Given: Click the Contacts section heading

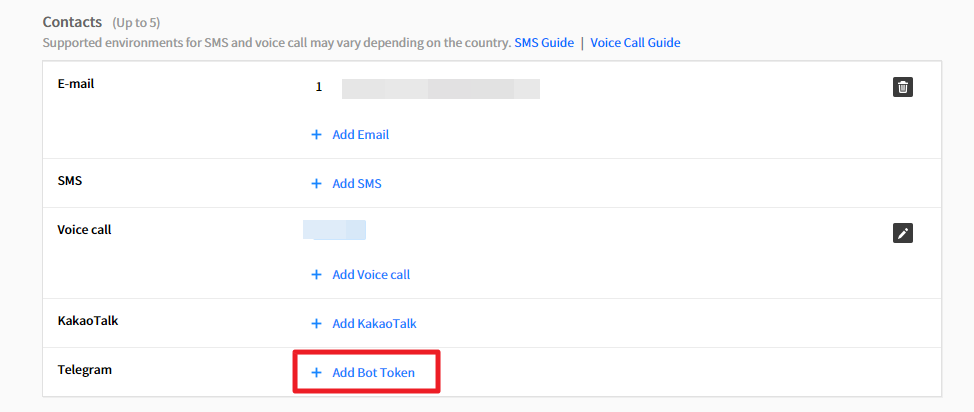Looking at the screenshot, I should (73, 21).
